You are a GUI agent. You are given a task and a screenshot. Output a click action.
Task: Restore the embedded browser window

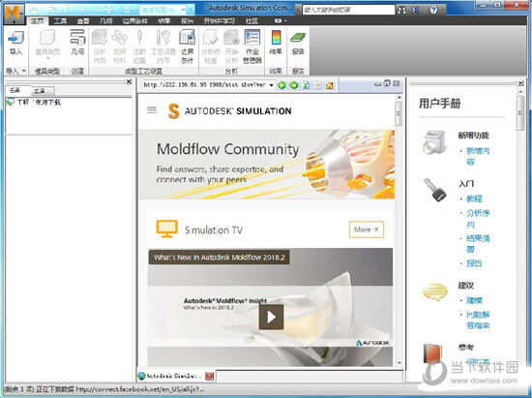pos(387,83)
